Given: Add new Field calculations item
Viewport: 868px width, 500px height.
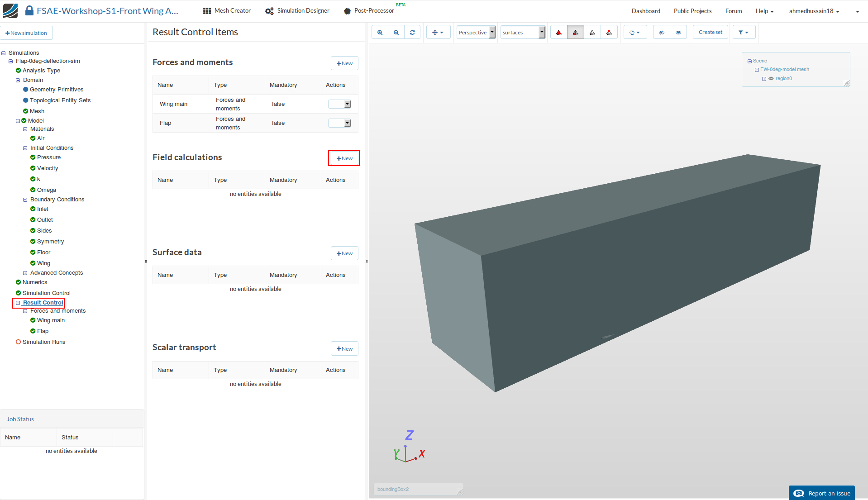Looking at the screenshot, I should click(x=344, y=158).
